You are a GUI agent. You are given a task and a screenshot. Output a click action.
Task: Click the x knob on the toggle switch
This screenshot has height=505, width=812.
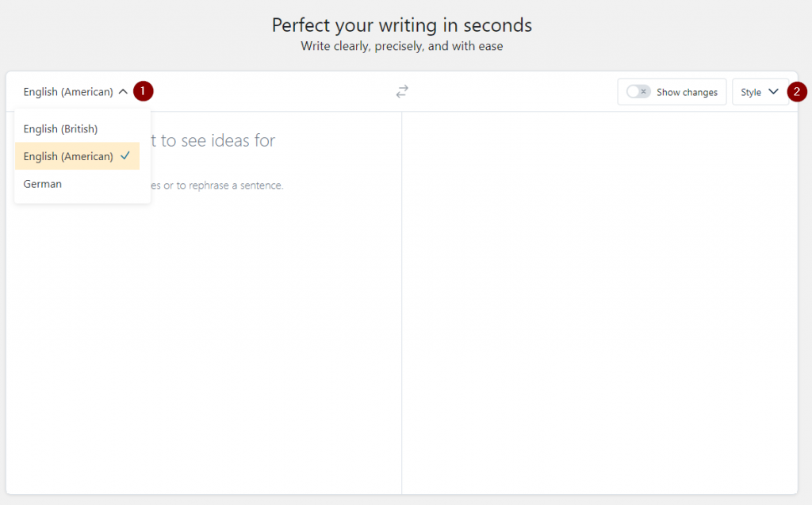644,92
